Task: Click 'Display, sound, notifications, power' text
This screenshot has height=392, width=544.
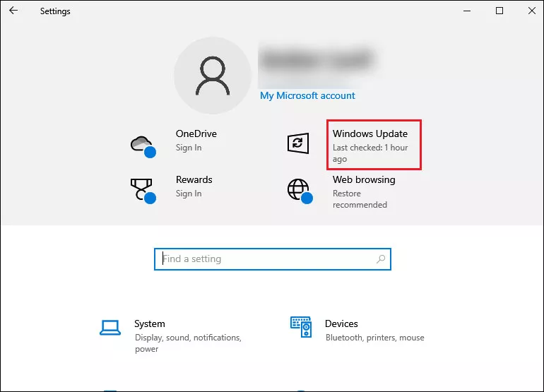Action: click(188, 343)
